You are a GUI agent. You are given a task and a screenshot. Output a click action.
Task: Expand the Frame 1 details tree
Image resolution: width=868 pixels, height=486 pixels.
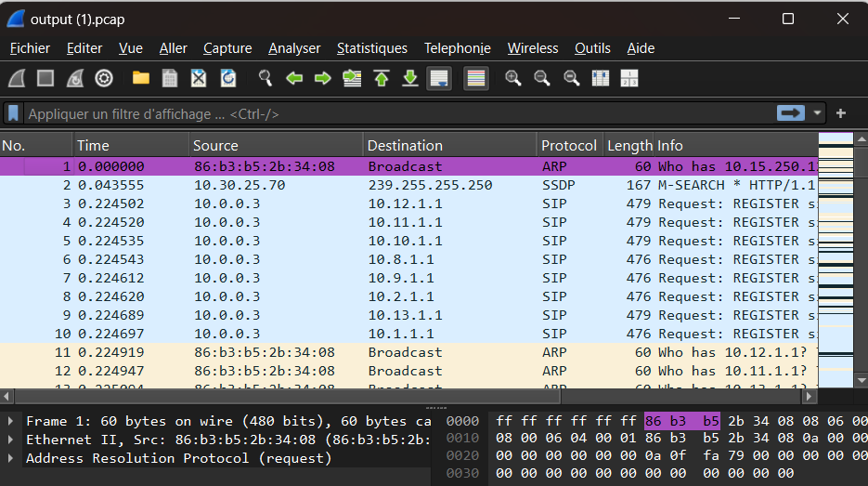10,421
